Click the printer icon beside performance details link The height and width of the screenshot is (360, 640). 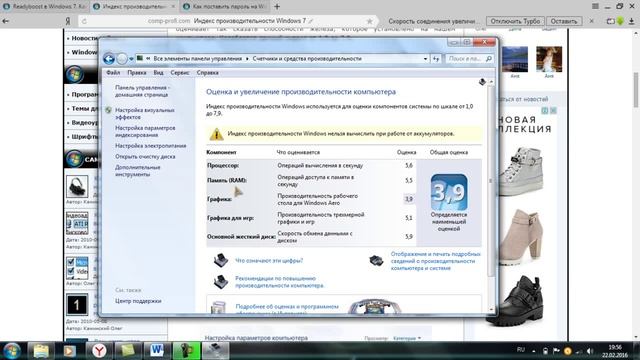[x=376, y=260]
